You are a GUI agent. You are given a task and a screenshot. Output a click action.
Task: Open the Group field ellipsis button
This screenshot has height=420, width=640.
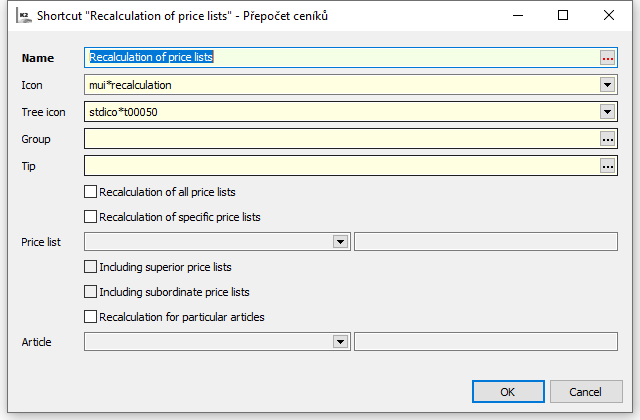(607, 139)
